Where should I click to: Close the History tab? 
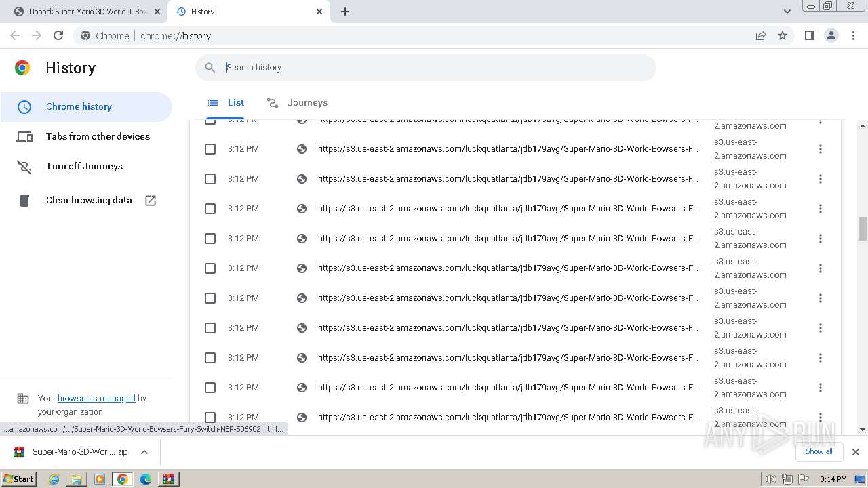(319, 12)
